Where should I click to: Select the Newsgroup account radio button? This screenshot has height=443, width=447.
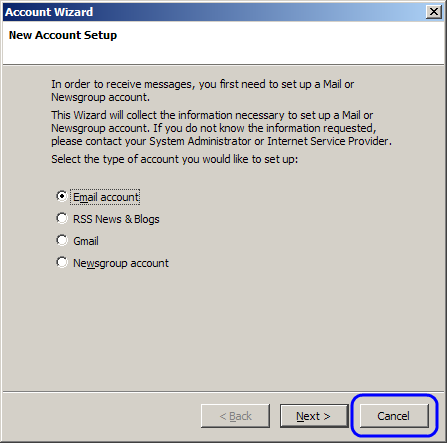pyautogui.click(x=62, y=262)
